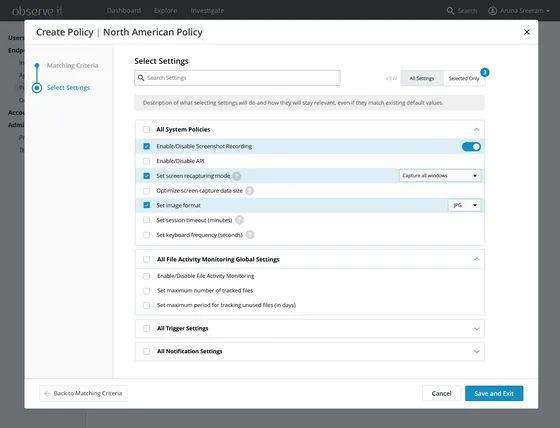Click help icon beside Set session timeout
Viewport: 560px width, 428px height.
point(239,220)
